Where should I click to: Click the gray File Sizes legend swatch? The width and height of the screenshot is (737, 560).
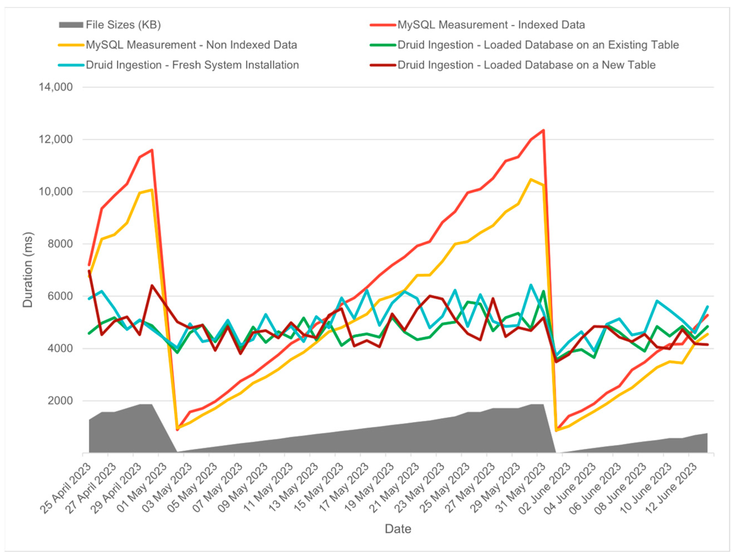pyautogui.click(x=71, y=25)
